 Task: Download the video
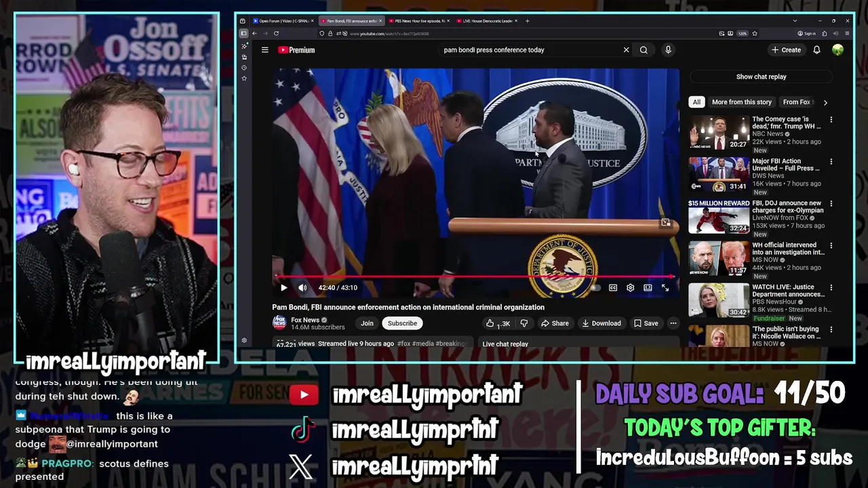pos(601,323)
